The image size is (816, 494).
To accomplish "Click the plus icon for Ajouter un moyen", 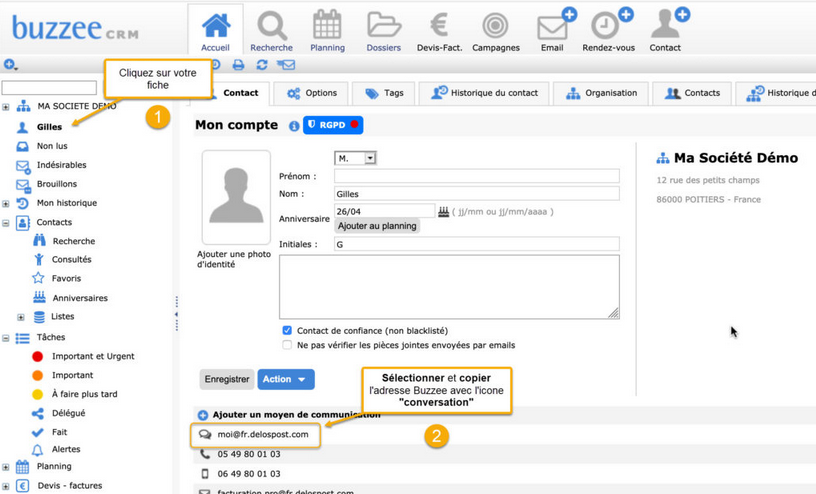I will click(203, 415).
